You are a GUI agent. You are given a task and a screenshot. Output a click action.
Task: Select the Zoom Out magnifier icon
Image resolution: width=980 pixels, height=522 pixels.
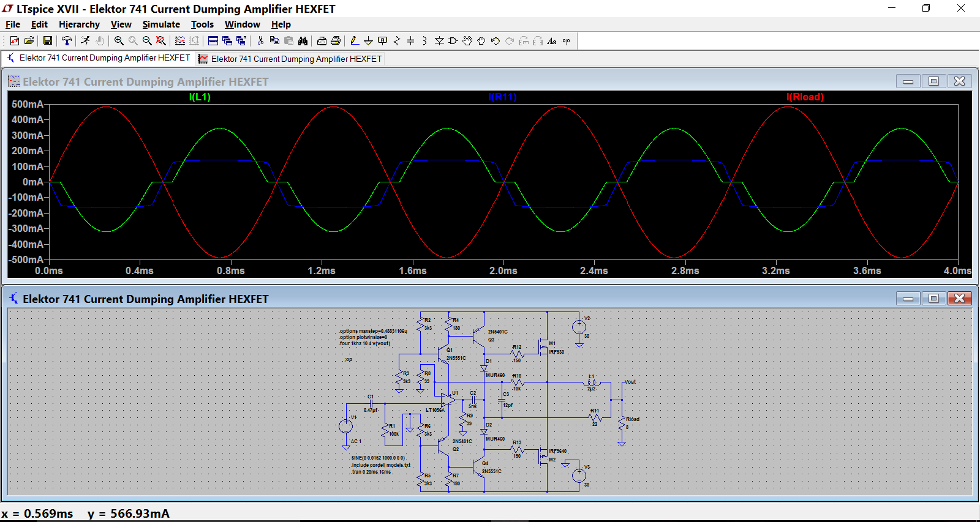(x=147, y=41)
